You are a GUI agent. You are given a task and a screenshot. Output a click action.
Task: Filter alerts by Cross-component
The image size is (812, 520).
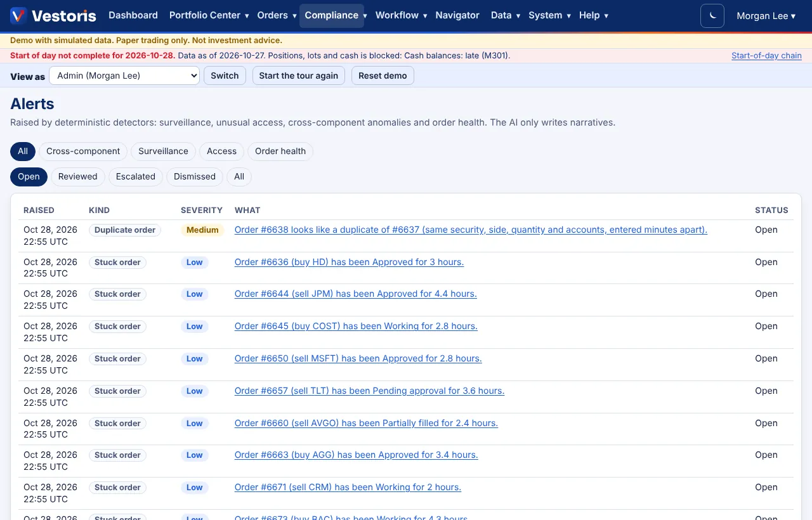coord(83,151)
